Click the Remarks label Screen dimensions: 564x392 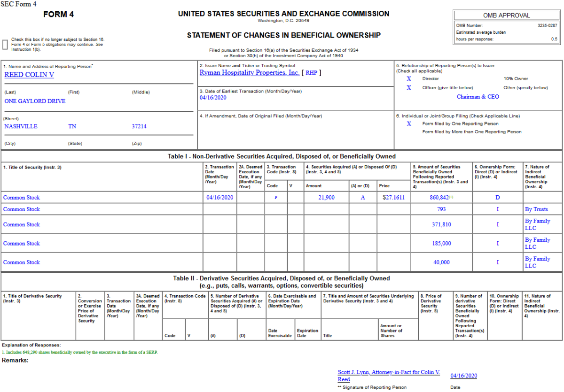(15, 361)
